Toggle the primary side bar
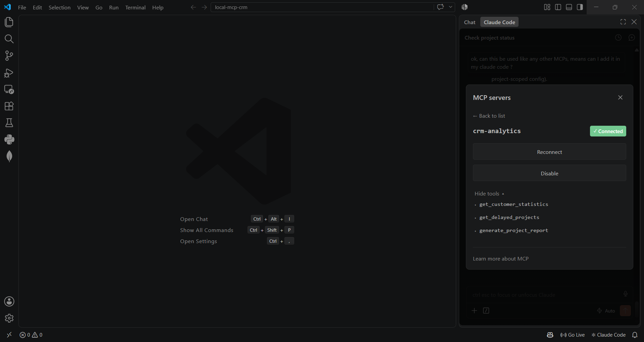The image size is (644, 342). pos(558,7)
